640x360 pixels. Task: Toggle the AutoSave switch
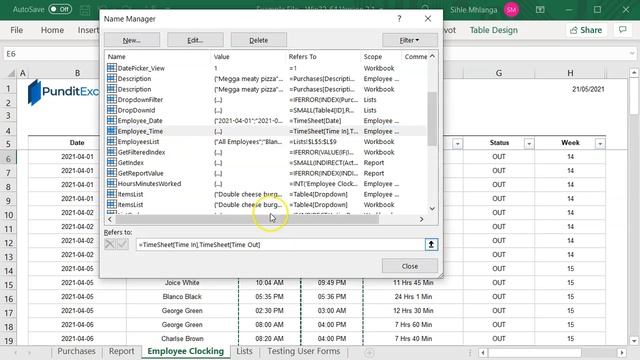tap(60, 9)
